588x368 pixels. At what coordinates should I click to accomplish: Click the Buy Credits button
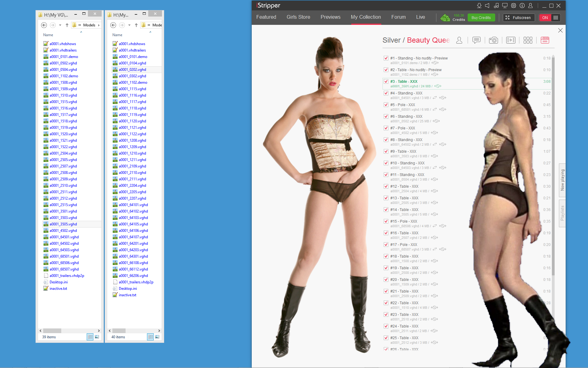pyautogui.click(x=481, y=17)
